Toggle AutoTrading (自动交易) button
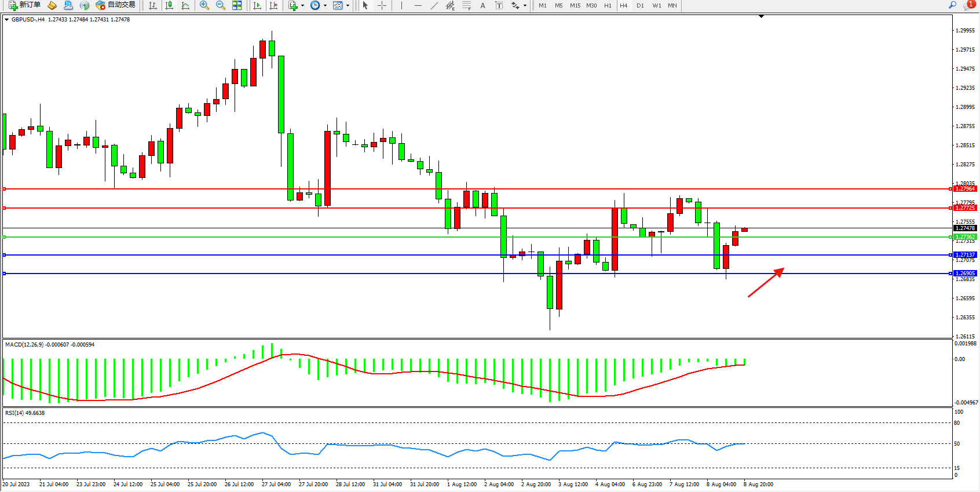 116,5
